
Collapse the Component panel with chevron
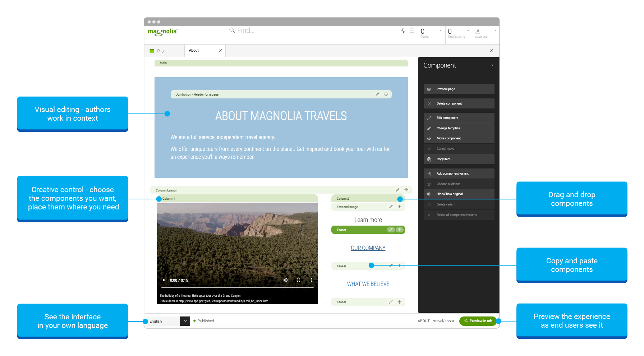click(x=492, y=65)
